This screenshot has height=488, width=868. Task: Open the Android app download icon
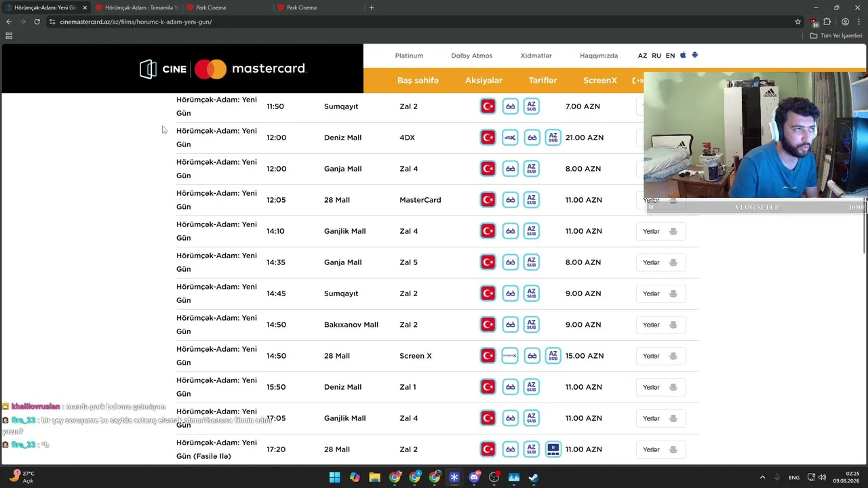pos(694,56)
